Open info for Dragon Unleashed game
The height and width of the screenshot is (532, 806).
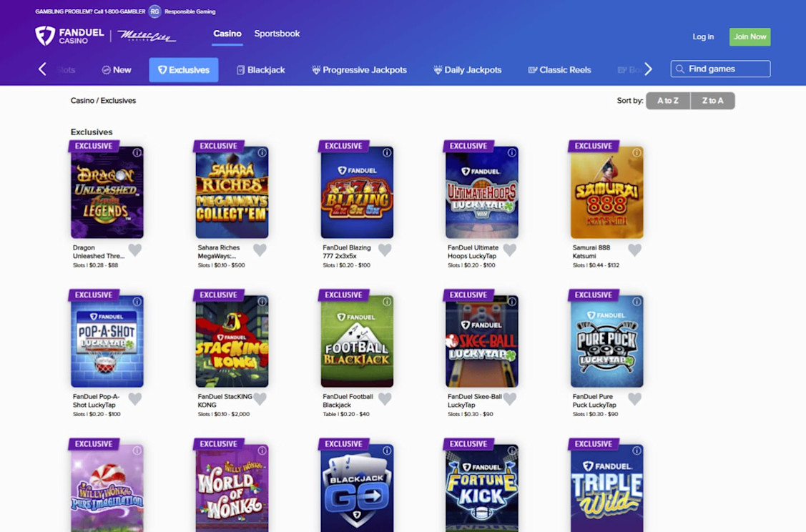click(x=137, y=152)
